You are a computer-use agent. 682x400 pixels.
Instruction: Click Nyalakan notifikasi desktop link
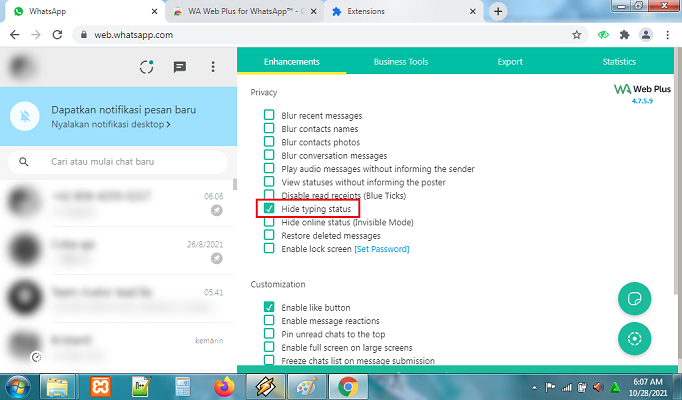pyautogui.click(x=110, y=125)
